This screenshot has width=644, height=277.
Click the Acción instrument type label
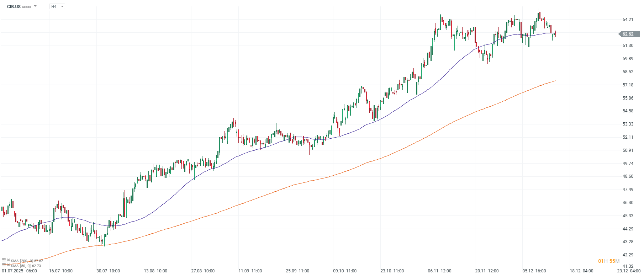(x=26, y=7)
